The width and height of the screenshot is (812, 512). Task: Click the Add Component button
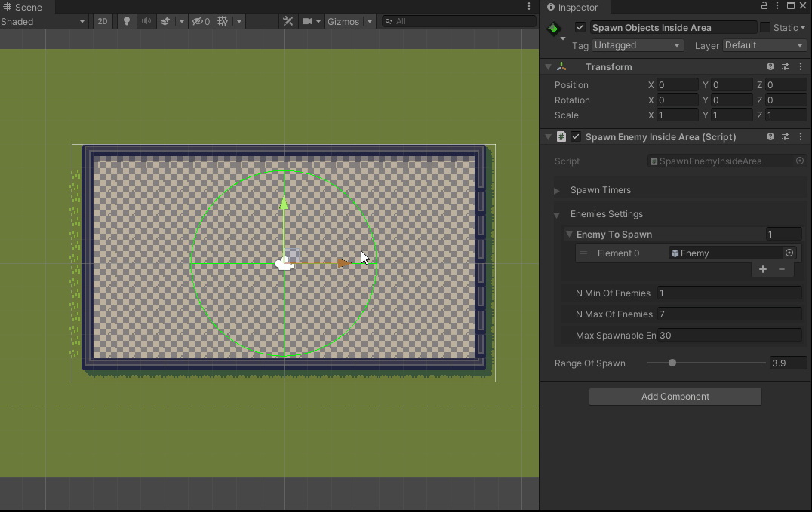[675, 397]
